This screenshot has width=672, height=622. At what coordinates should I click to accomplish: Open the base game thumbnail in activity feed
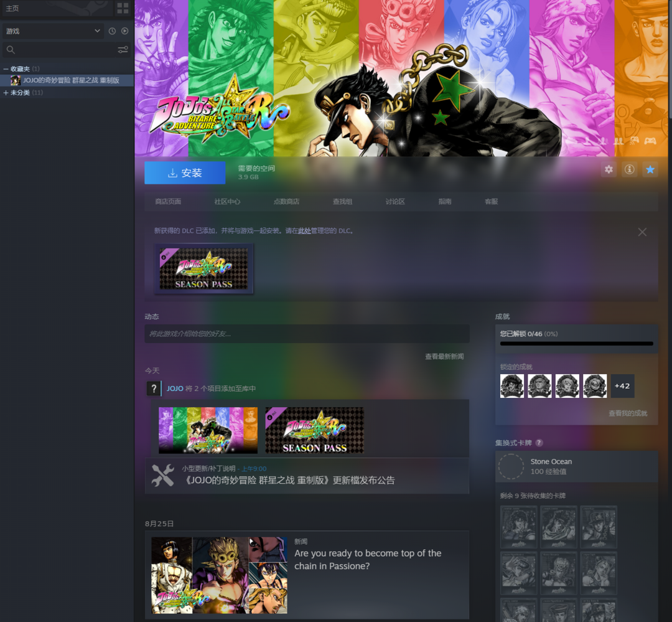(x=208, y=430)
